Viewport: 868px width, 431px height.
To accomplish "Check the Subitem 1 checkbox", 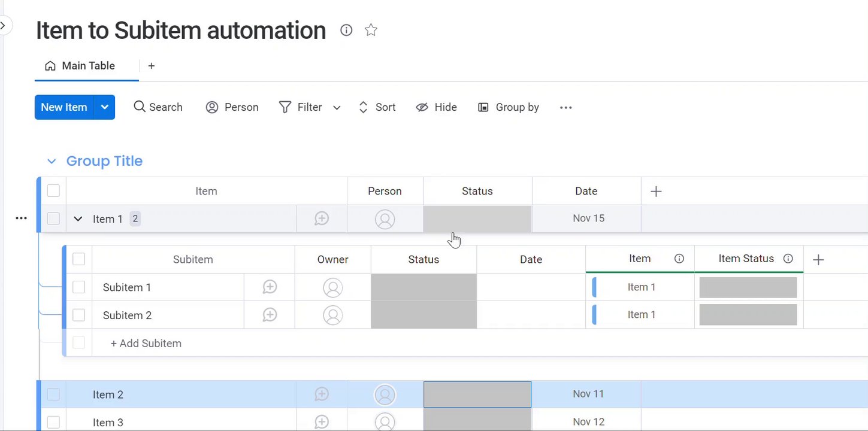I will 78,287.
